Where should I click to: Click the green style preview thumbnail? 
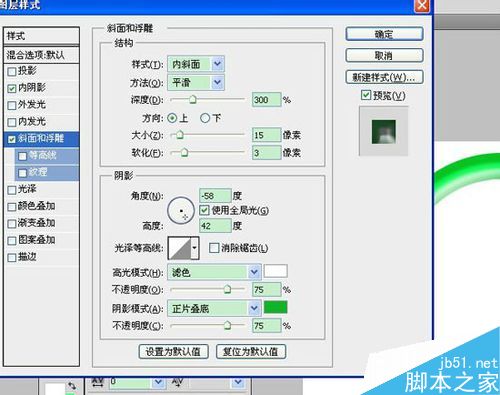pos(384,132)
